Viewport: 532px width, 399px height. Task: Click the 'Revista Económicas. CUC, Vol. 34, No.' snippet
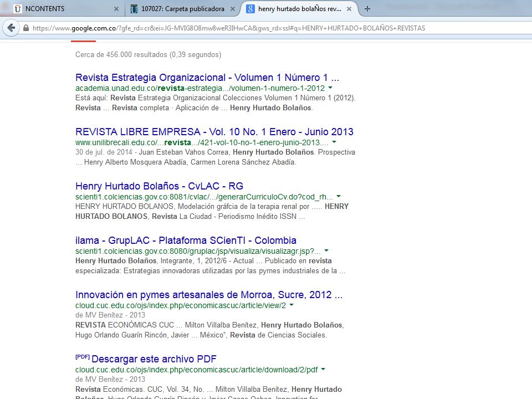209,390
